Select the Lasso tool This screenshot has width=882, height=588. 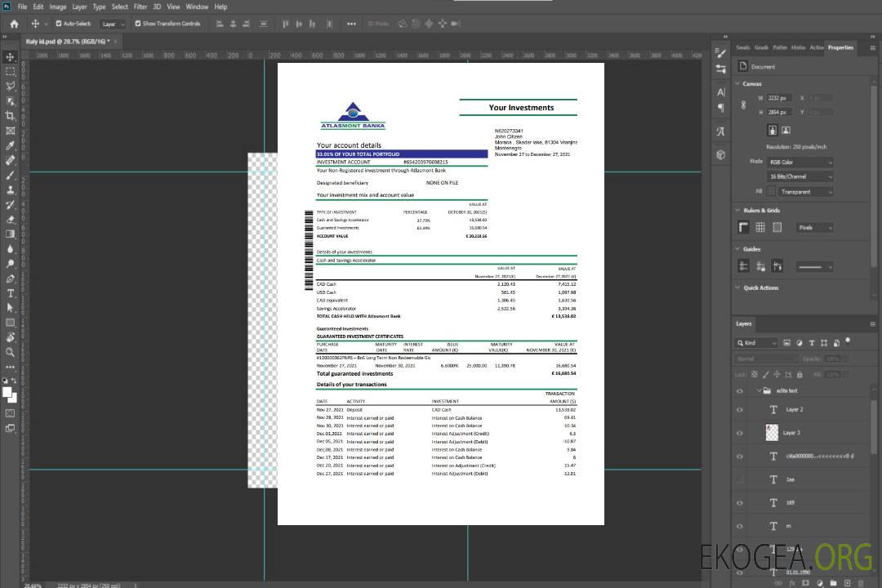click(x=10, y=86)
